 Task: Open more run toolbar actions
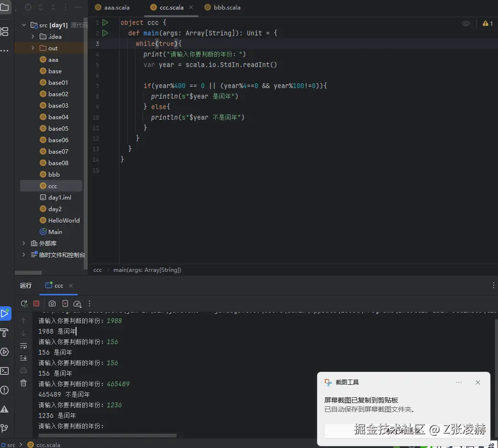[x=89, y=304]
